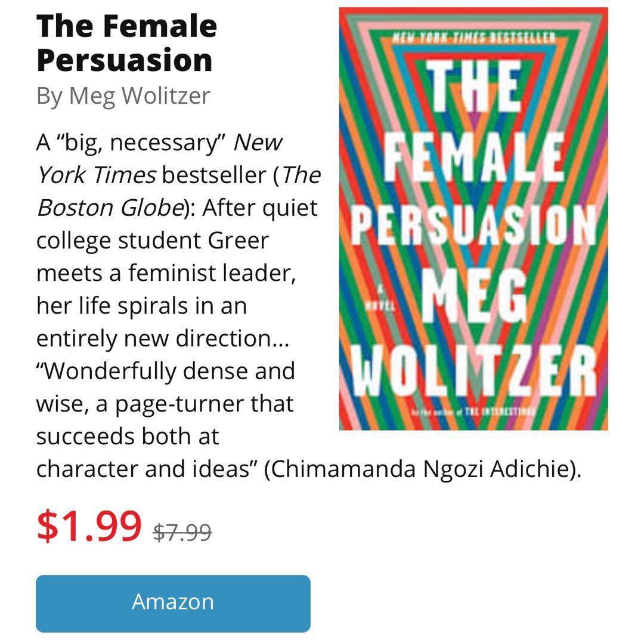Click the "meets a feminist leader" description line
644x644 pixels.
166,274
